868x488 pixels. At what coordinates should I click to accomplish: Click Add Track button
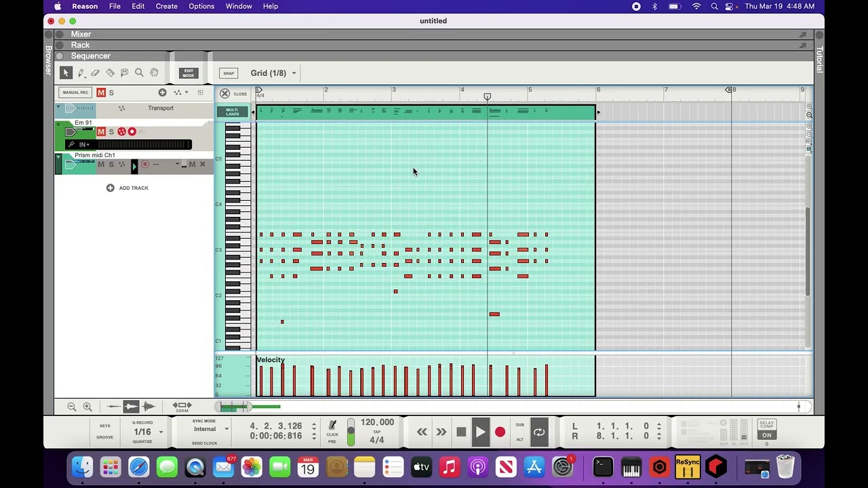pos(127,188)
